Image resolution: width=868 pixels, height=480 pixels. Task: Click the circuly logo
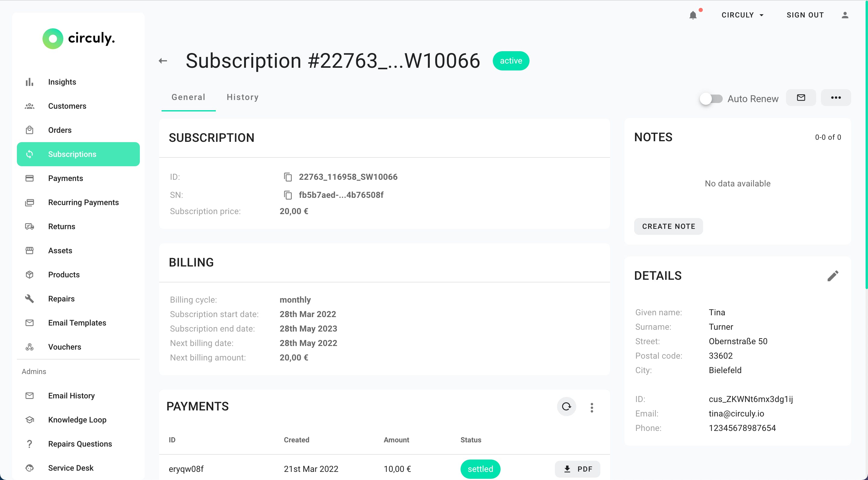[78, 39]
